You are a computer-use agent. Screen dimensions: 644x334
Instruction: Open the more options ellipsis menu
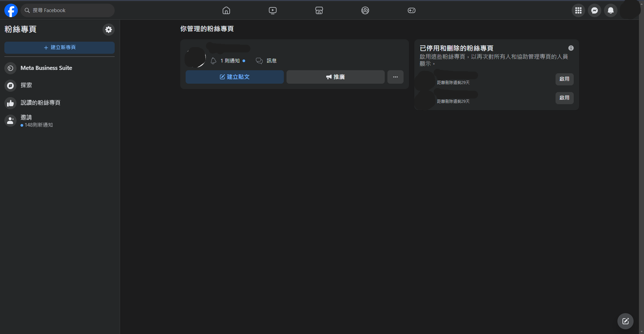pyautogui.click(x=395, y=77)
